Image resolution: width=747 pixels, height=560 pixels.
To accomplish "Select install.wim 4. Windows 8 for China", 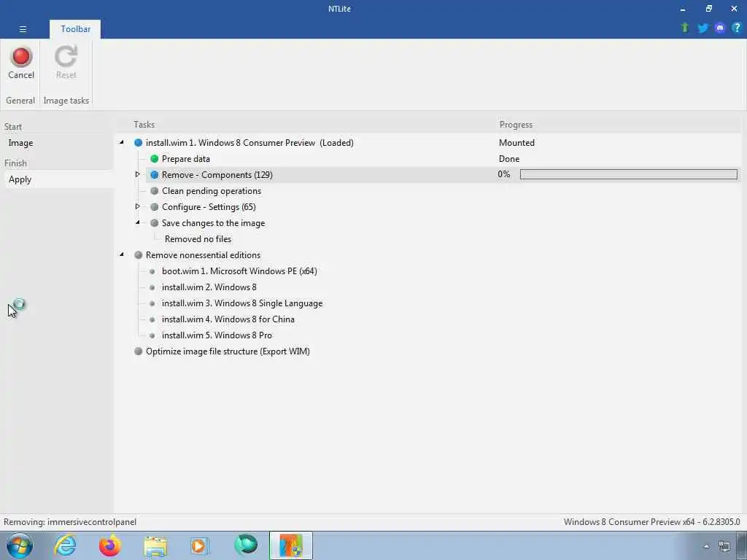I will pos(228,319).
